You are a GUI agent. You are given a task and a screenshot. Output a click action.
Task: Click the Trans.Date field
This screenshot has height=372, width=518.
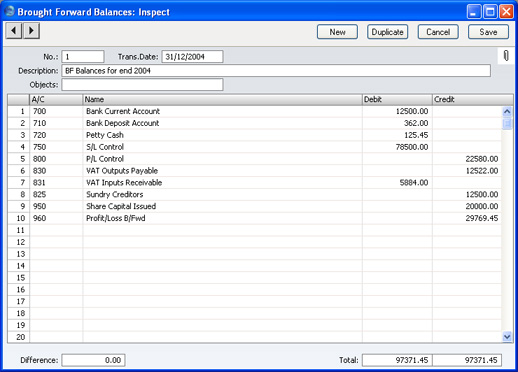pos(192,57)
